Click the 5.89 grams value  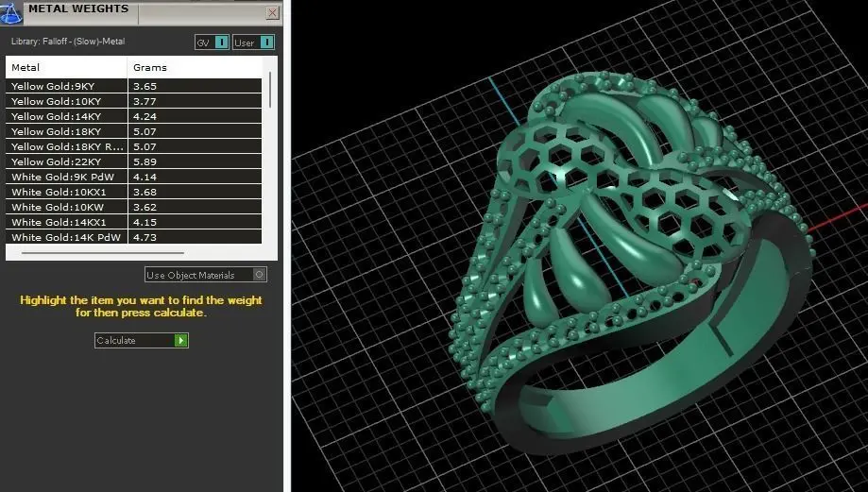pyautogui.click(x=145, y=161)
